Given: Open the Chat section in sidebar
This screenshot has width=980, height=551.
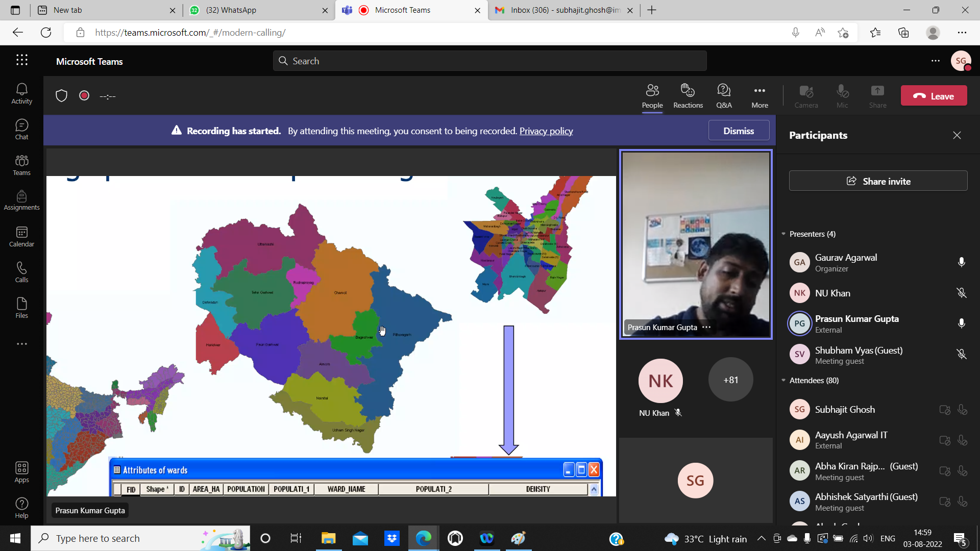Looking at the screenshot, I should click(x=21, y=130).
